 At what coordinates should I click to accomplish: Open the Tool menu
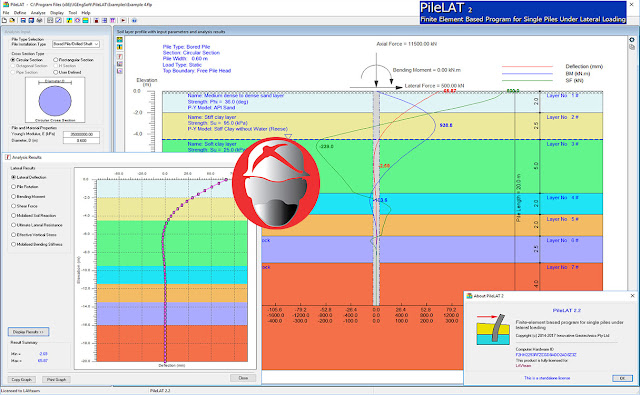(73, 13)
